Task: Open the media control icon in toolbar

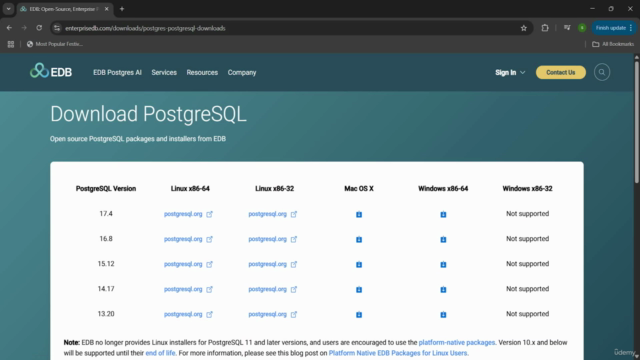Action: point(567,28)
